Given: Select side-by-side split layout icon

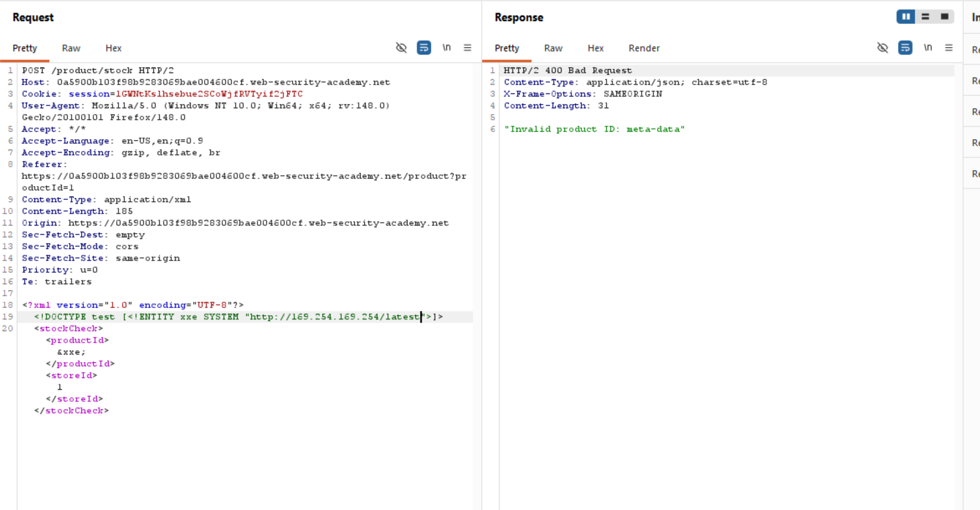Looking at the screenshot, I should pos(906,17).
